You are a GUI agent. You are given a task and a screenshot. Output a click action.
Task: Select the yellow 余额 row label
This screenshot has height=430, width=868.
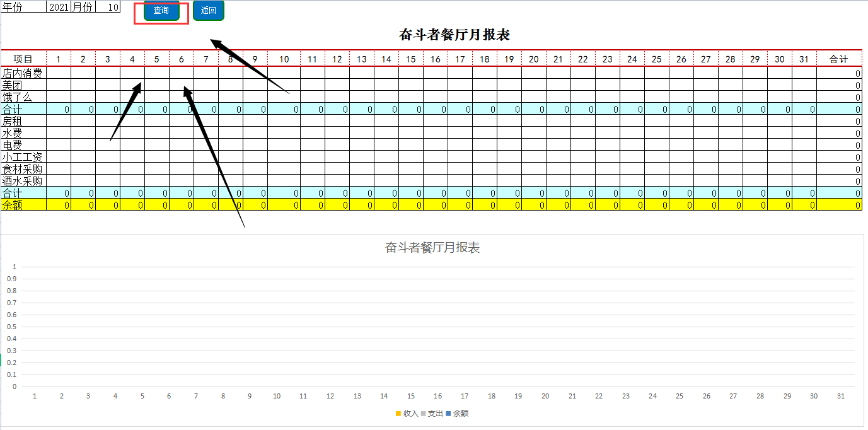[24, 205]
